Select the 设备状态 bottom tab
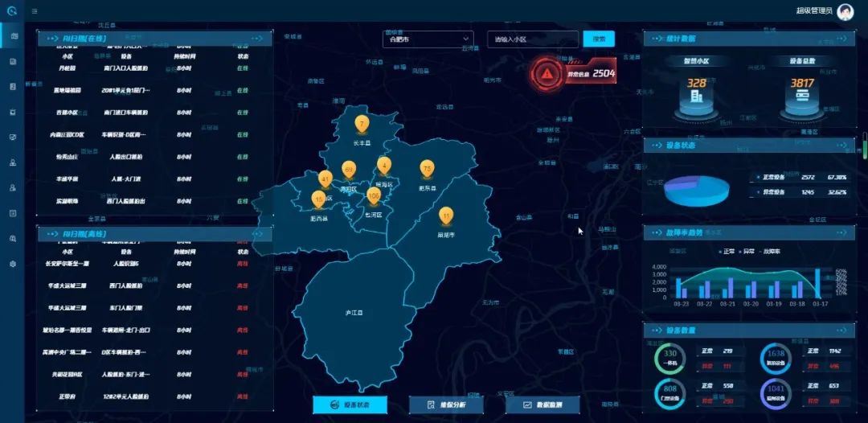Image resolution: width=868 pixels, height=423 pixels. pos(350,405)
